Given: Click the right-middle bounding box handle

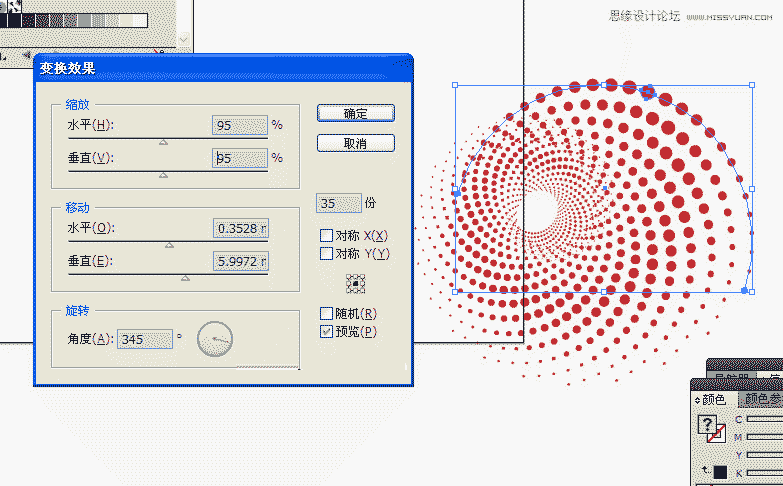Looking at the screenshot, I should click(x=752, y=189).
